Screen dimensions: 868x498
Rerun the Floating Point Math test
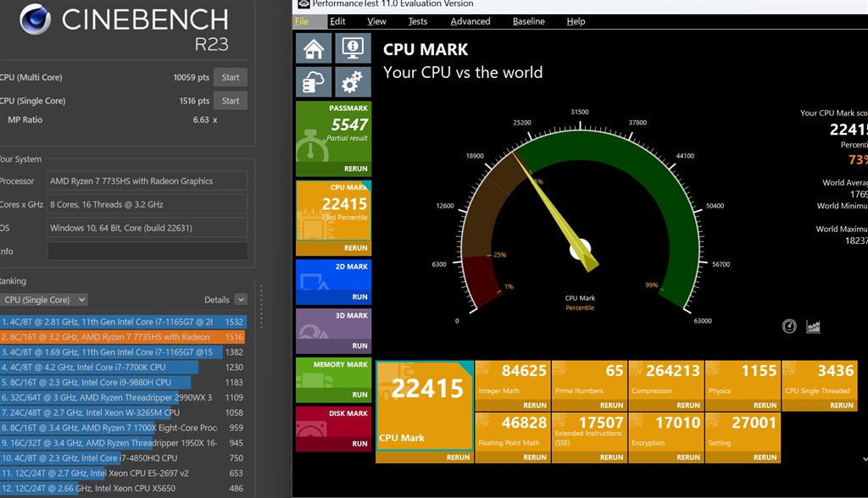(x=535, y=457)
